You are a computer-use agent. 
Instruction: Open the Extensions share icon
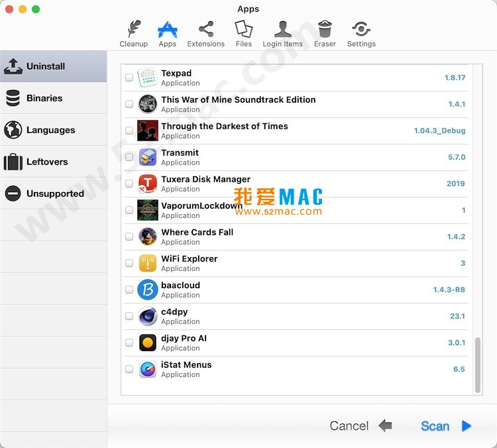[x=206, y=29]
